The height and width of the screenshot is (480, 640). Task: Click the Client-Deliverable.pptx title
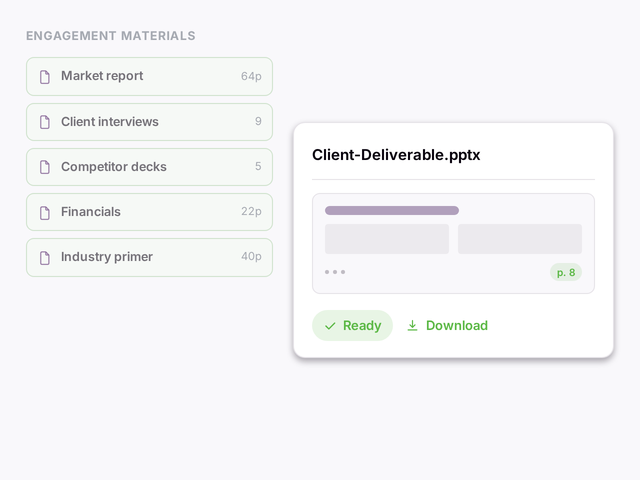click(x=396, y=155)
